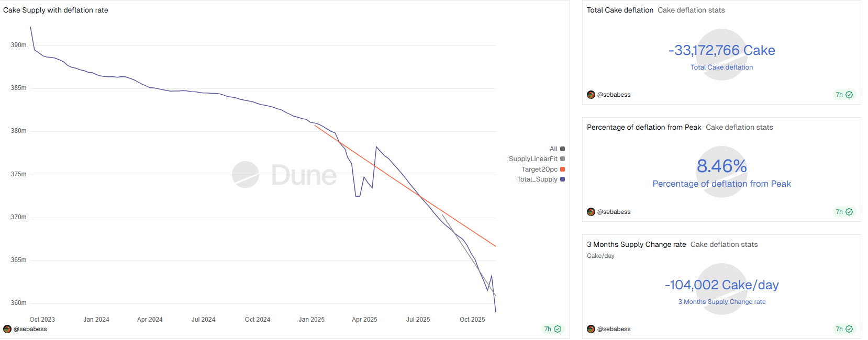Open the Total Cake deflation title link
The image size is (868, 340).
click(620, 10)
